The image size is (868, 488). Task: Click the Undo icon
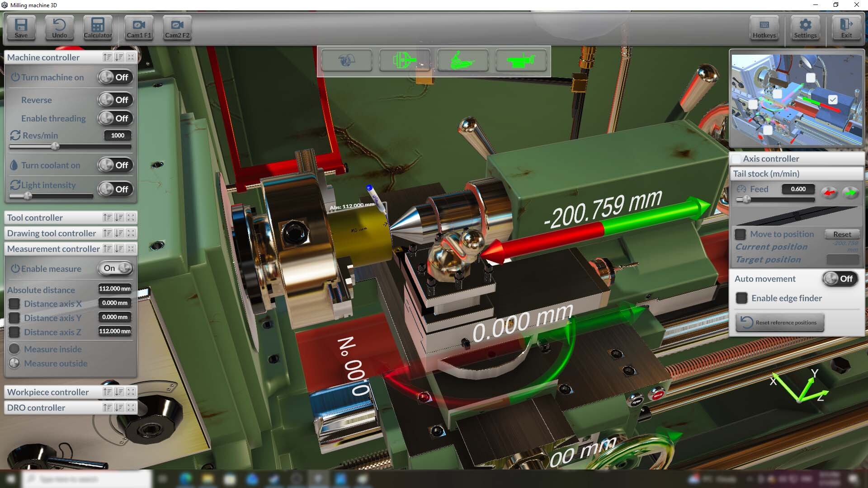tap(59, 28)
